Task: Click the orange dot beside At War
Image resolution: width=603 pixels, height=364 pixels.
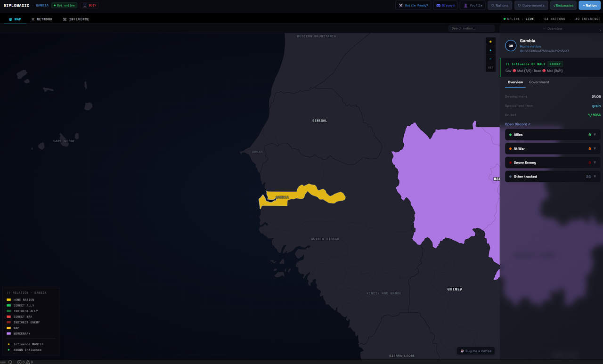Action: [510, 149]
